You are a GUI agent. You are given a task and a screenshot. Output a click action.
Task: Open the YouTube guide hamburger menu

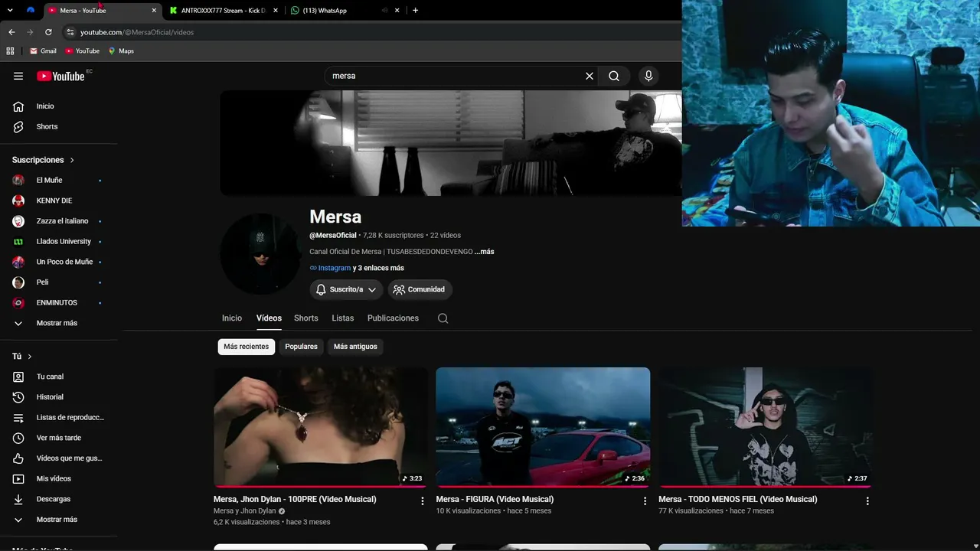(18, 76)
